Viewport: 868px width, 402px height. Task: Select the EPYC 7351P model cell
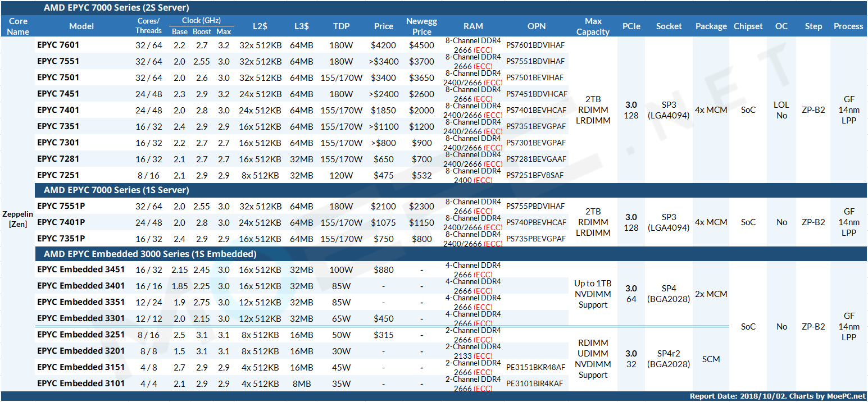tap(61, 239)
